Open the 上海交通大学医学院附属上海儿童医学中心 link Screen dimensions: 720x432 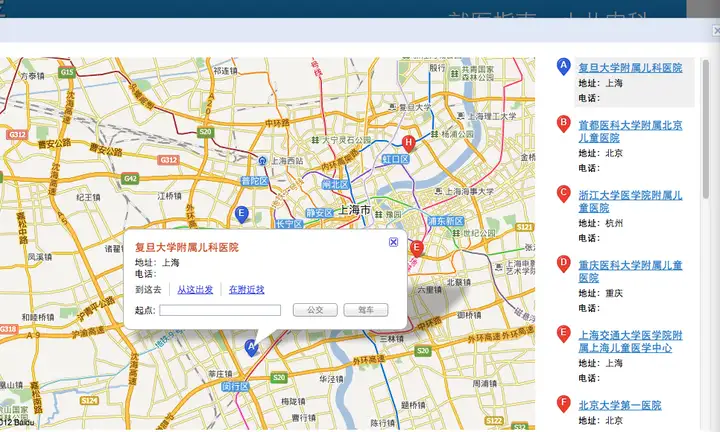coord(630,342)
